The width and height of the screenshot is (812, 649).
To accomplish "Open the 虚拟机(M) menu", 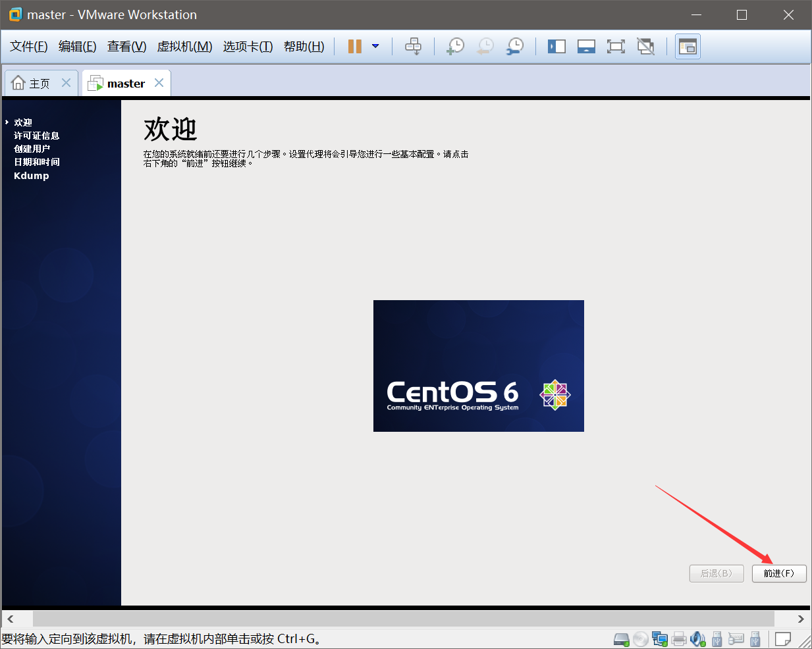I will (184, 46).
